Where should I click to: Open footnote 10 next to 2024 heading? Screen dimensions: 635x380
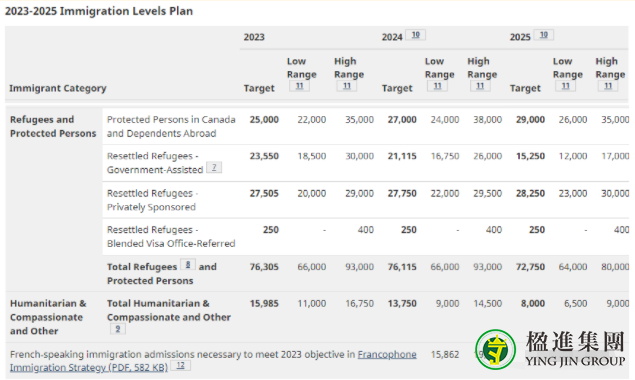point(416,35)
